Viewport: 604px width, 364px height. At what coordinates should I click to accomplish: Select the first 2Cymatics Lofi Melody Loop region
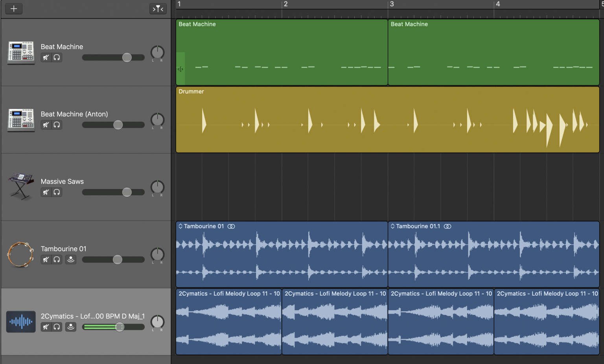pos(228,322)
